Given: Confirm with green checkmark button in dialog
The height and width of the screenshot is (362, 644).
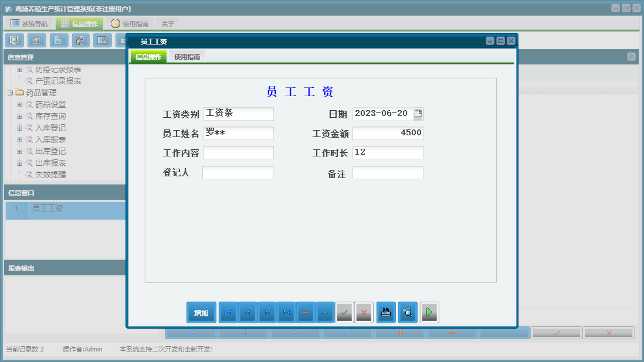Looking at the screenshot, I should point(345,312).
